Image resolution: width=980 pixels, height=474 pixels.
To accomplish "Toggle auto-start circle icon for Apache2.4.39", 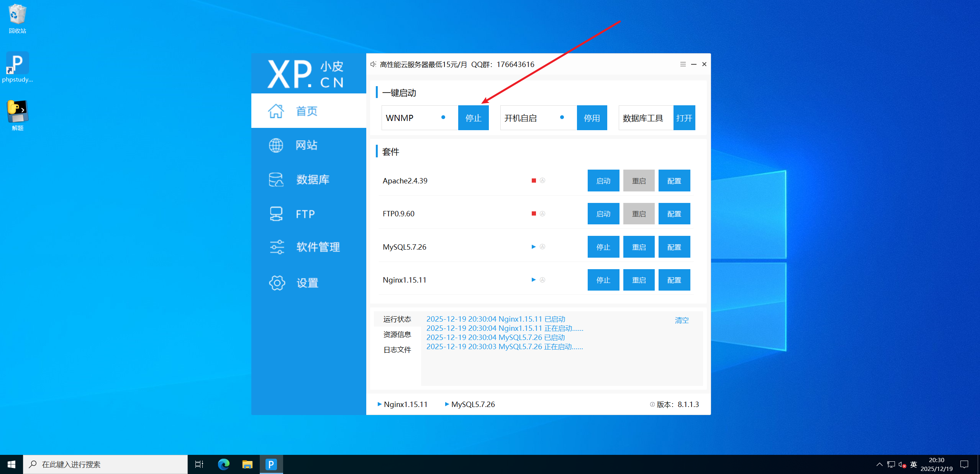I will (x=542, y=181).
